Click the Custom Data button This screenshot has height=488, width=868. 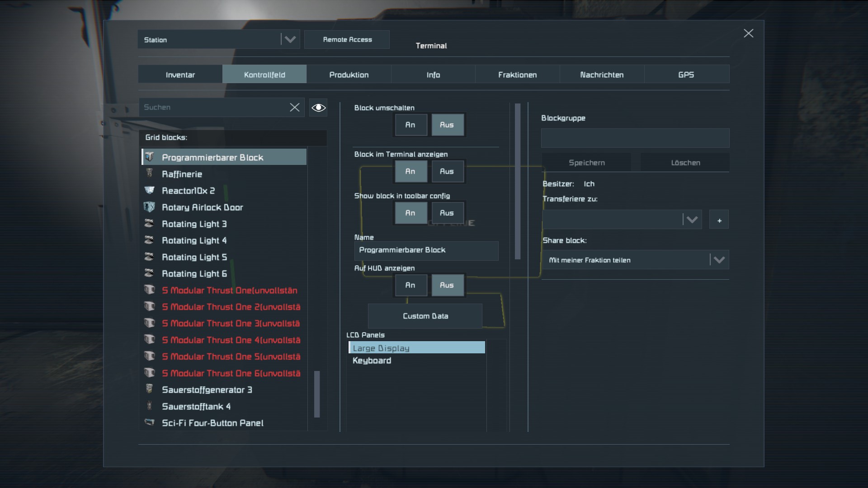(425, 316)
